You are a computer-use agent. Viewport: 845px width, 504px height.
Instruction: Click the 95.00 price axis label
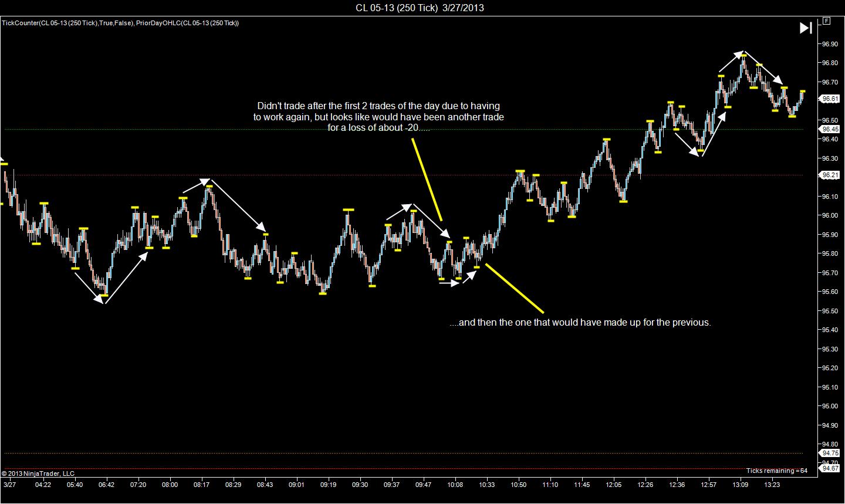click(x=830, y=406)
